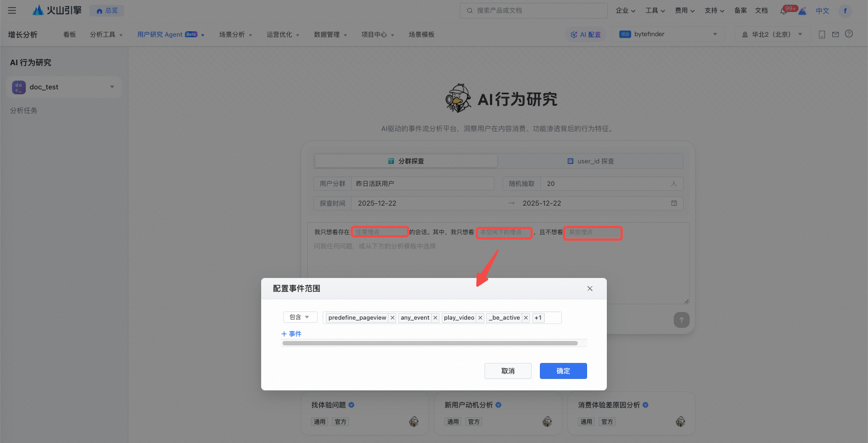868x443 pixels.
Task: Open 分析任务 in the sidebar
Action: click(x=24, y=111)
